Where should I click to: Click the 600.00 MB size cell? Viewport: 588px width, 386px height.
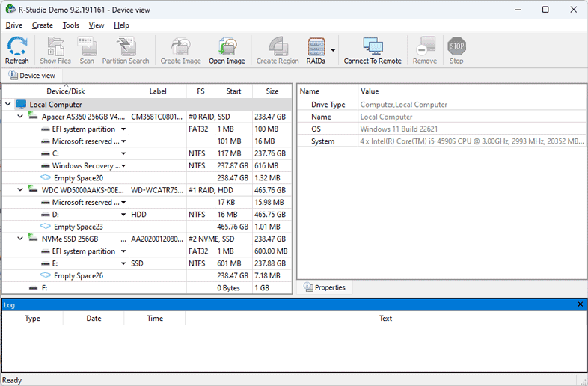(x=272, y=251)
